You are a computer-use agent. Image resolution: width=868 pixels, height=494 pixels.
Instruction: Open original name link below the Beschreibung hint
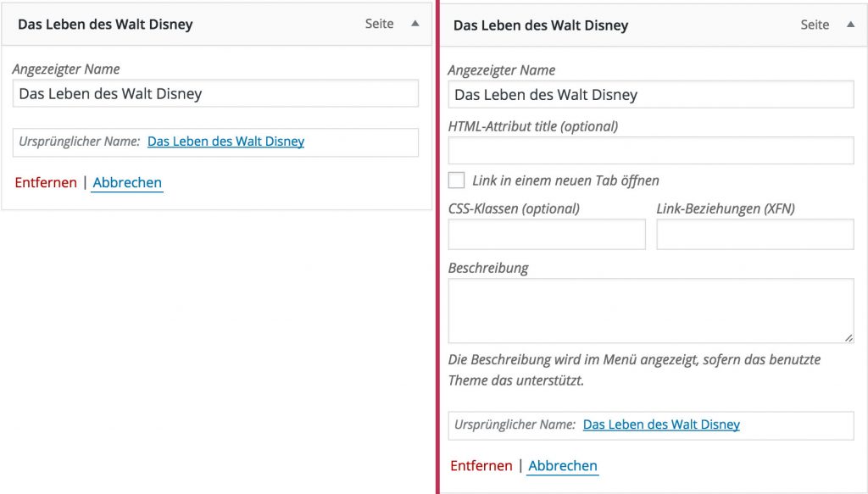pyautogui.click(x=661, y=425)
